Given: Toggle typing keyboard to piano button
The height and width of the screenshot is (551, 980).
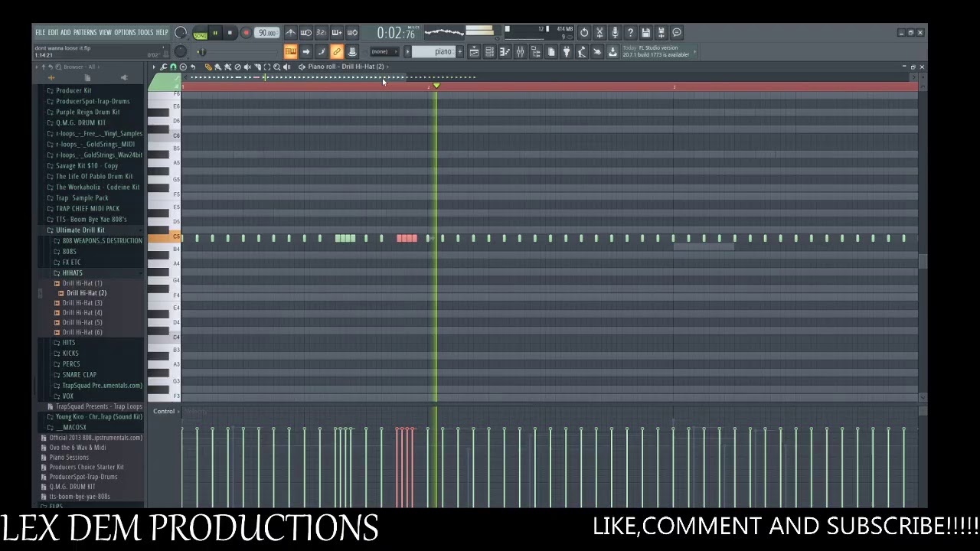Looking at the screenshot, I should click(x=291, y=51).
